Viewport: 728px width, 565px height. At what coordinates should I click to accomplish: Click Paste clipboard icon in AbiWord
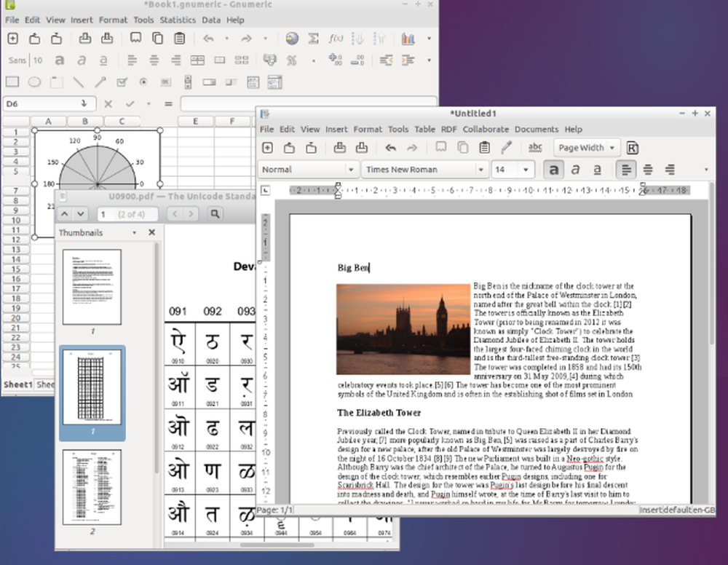[484, 148]
